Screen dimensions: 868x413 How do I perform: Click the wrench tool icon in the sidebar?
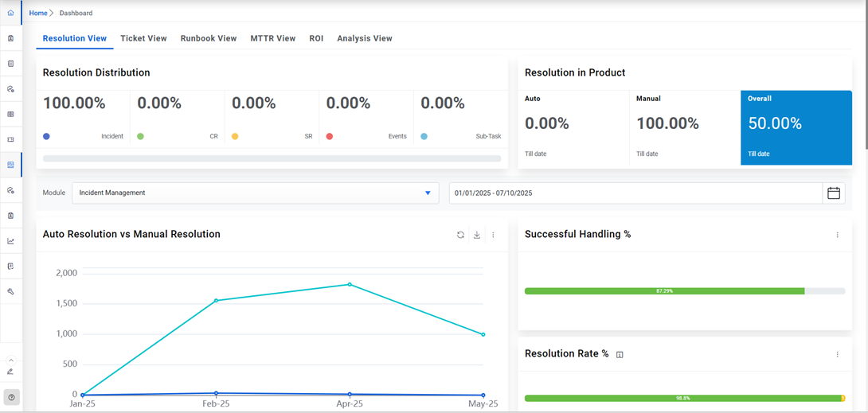10,292
